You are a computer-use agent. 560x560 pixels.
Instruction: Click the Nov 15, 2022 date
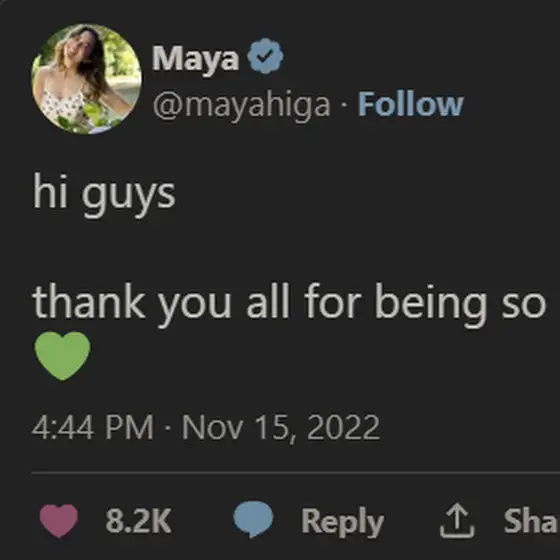click(x=281, y=428)
